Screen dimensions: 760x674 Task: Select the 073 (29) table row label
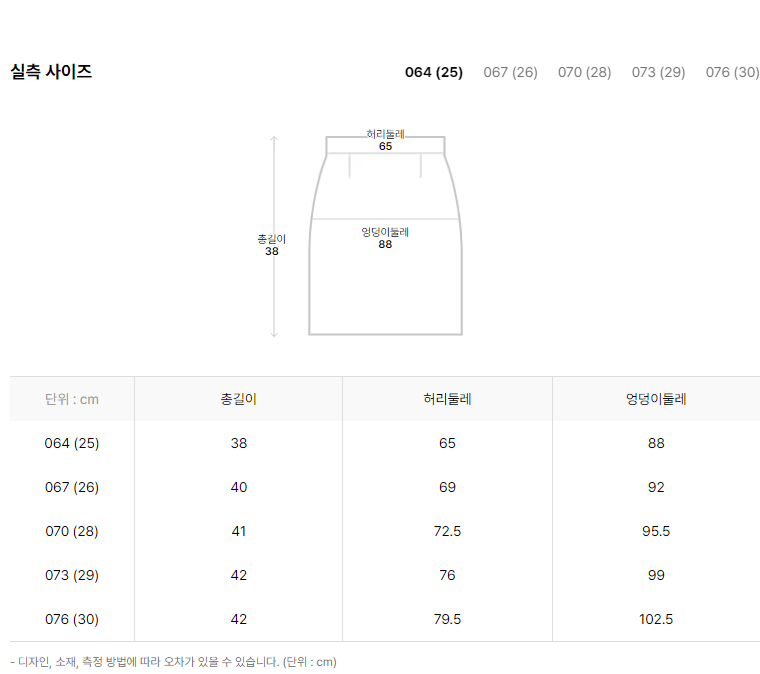point(72,575)
